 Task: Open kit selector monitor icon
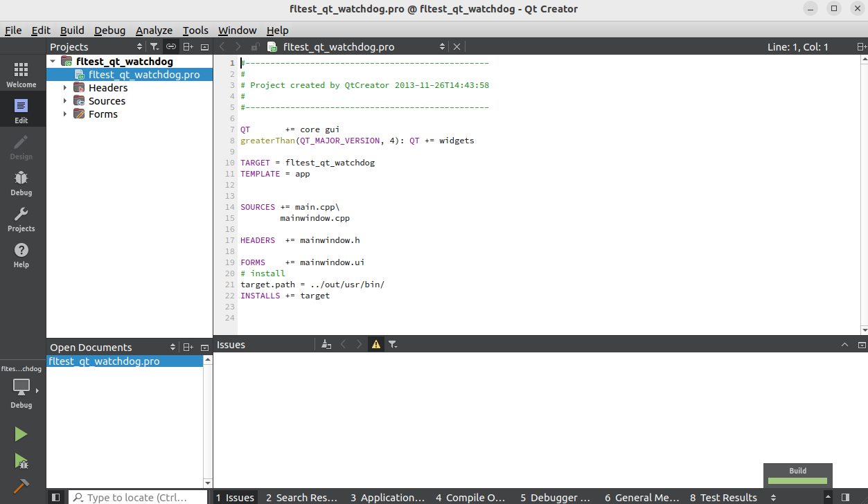click(x=21, y=388)
